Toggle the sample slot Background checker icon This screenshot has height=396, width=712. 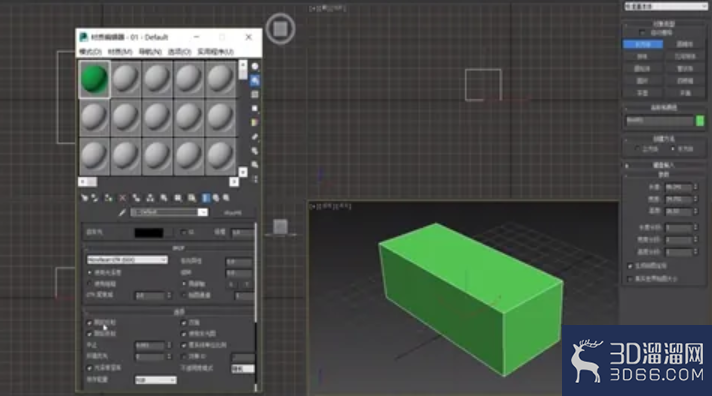click(255, 94)
